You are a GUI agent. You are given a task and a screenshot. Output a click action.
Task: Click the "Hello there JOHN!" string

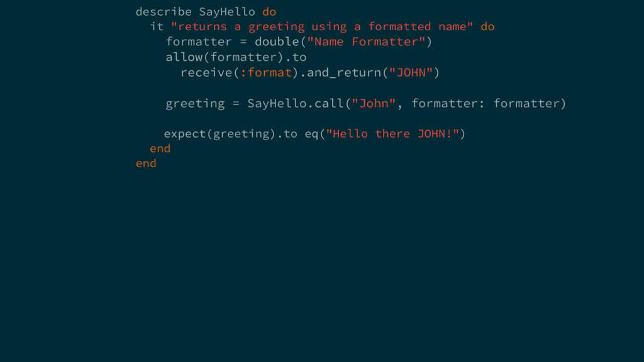coord(392,134)
